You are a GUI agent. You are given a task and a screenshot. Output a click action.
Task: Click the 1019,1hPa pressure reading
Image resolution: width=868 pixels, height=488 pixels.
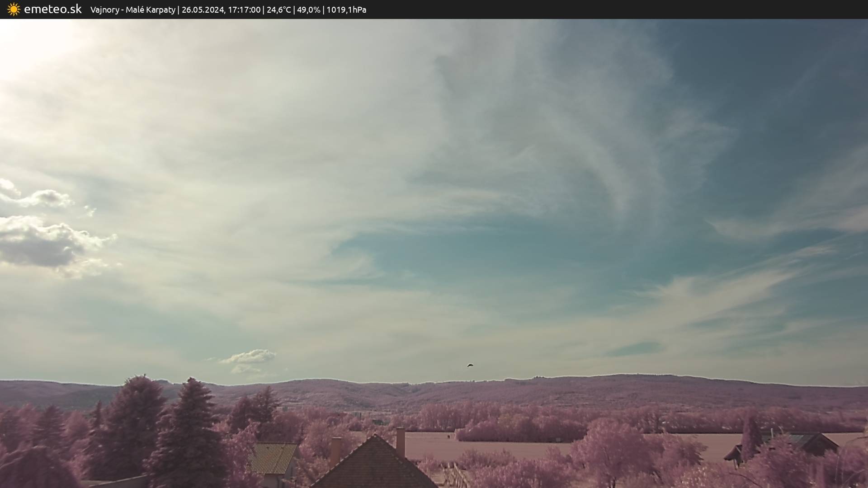pos(346,9)
